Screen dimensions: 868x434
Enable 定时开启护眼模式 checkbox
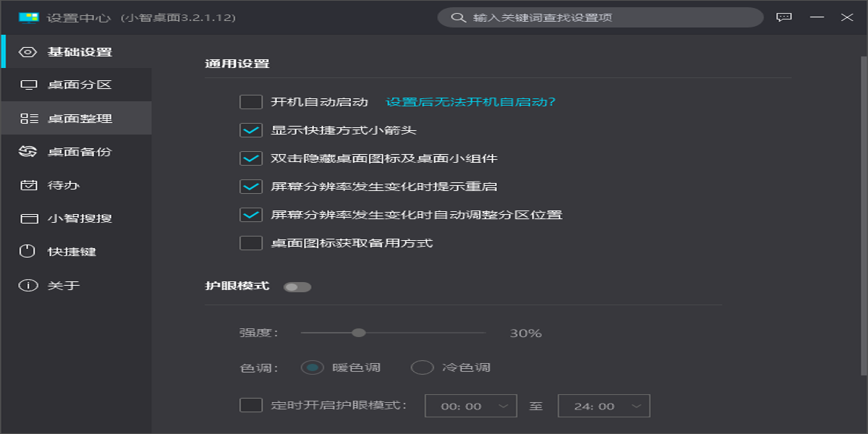(251, 405)
